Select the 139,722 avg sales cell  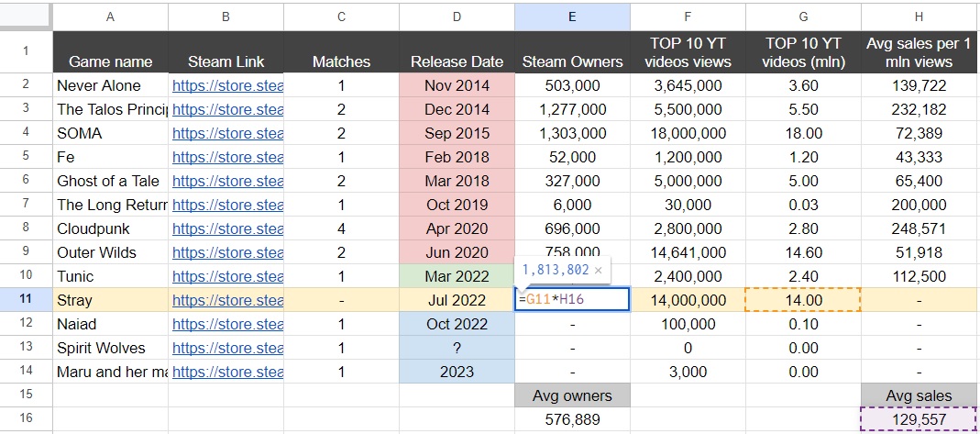point(920,85)
